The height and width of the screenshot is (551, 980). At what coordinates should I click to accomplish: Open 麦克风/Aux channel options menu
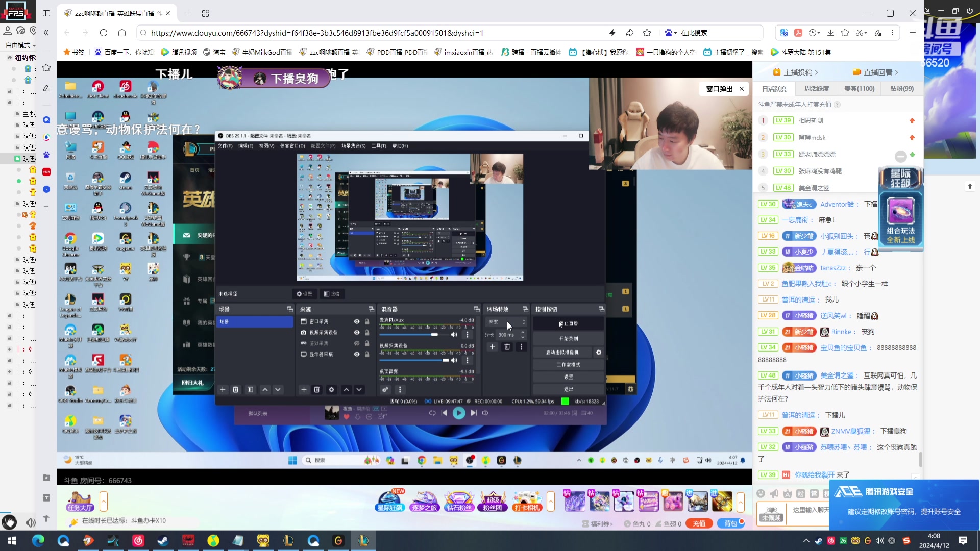pyautogui.click(x=467, y=335)
